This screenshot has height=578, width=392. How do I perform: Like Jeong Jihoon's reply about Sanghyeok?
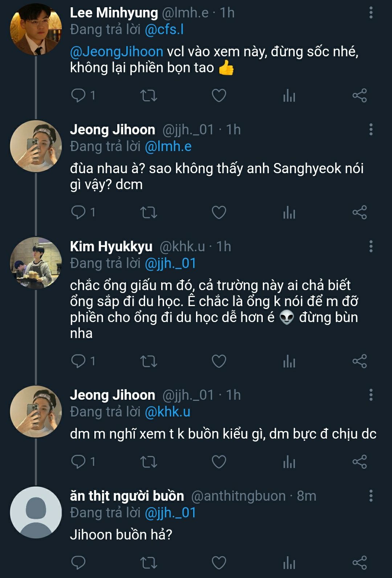[219, 212]
